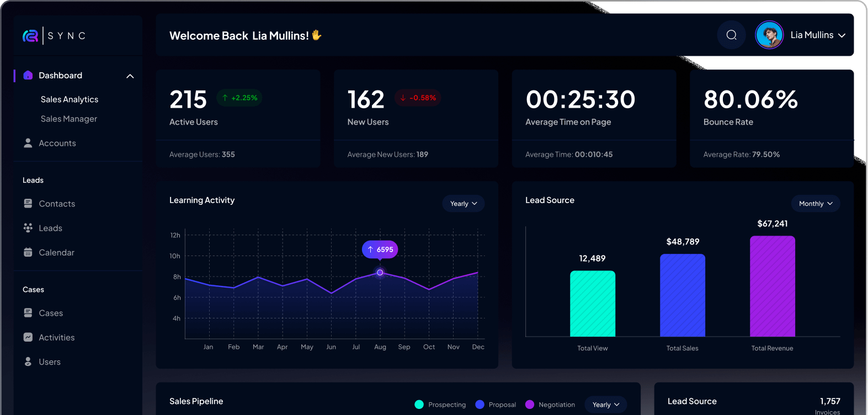
Task: Click the search magnifier icon
Action: coord(731,35)
